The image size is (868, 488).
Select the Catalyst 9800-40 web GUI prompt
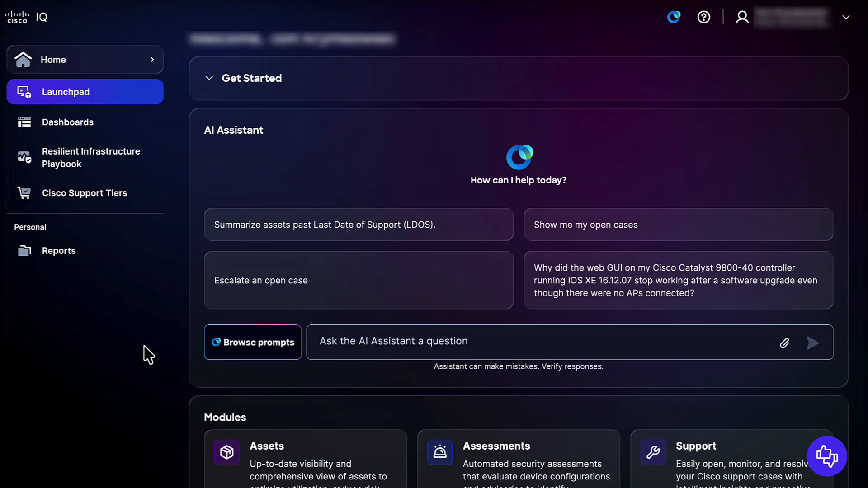tap(678, 280)
